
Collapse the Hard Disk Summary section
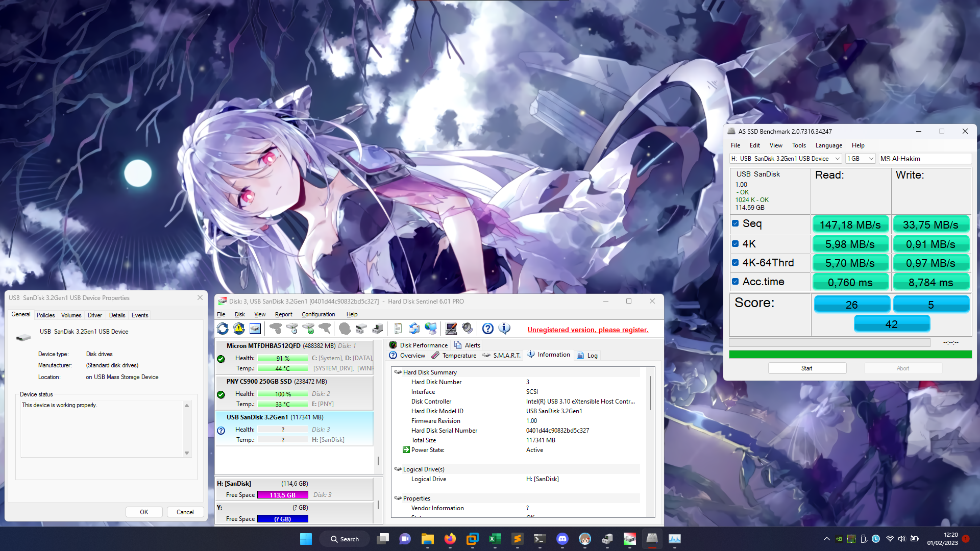(x=398, y=372)
